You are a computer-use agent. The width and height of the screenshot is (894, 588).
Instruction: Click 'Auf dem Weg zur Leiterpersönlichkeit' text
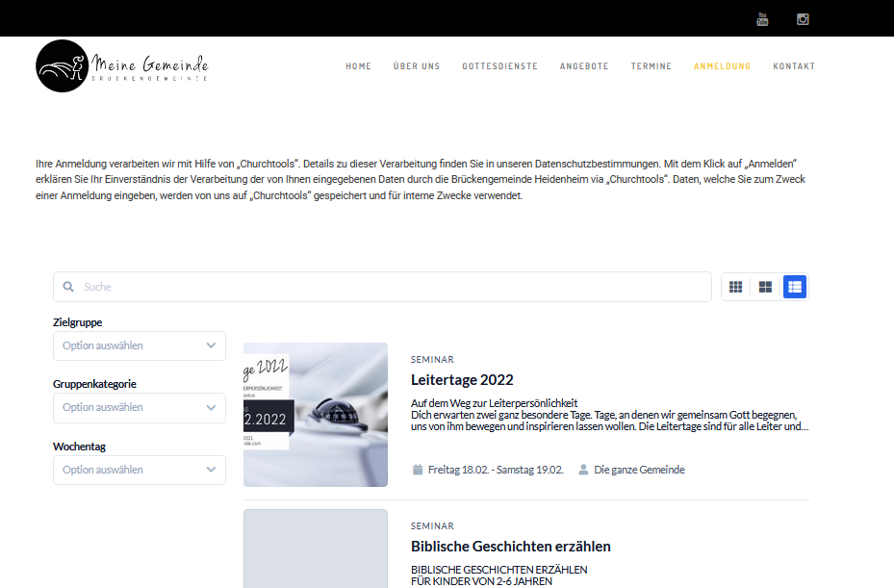click(495, 403)
